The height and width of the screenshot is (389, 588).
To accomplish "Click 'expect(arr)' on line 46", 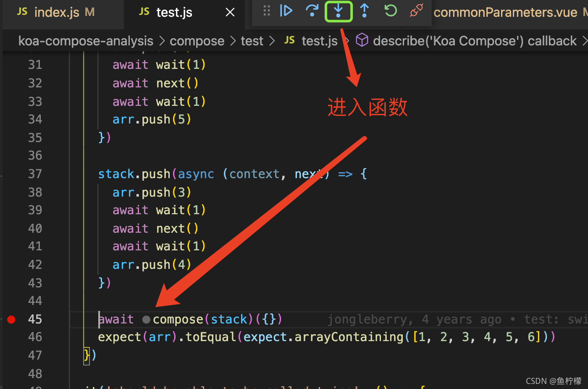I will 138,337.
